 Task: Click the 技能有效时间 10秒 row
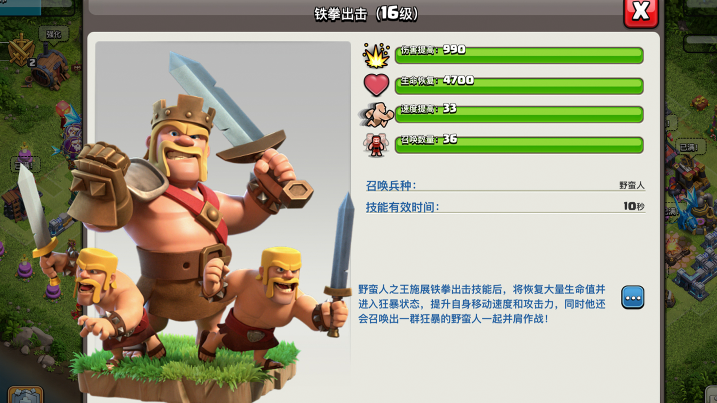(505, 207)
